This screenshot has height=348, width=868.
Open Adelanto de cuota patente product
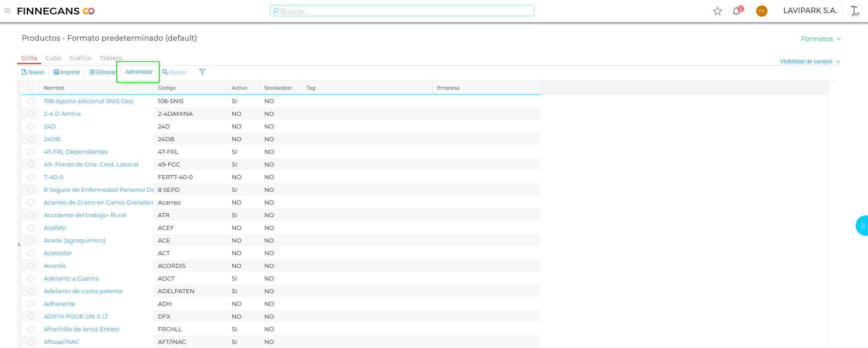click(83, 291)
